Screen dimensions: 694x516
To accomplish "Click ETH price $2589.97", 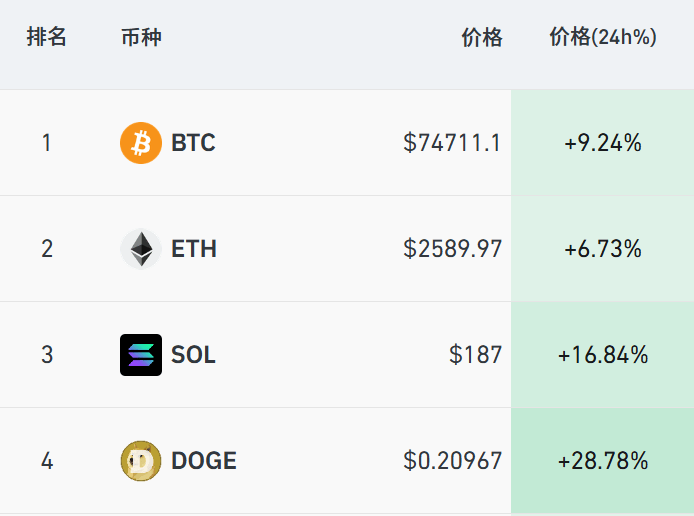I will (452, 249).
